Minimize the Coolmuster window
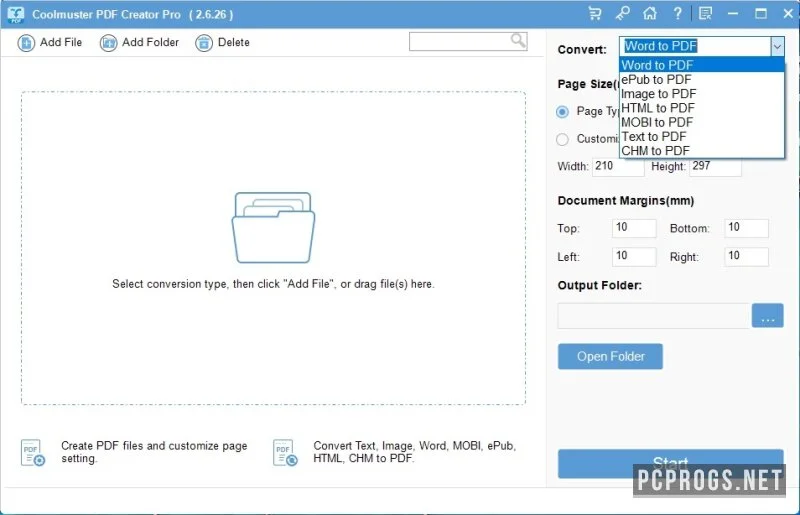 pos(733,14)
